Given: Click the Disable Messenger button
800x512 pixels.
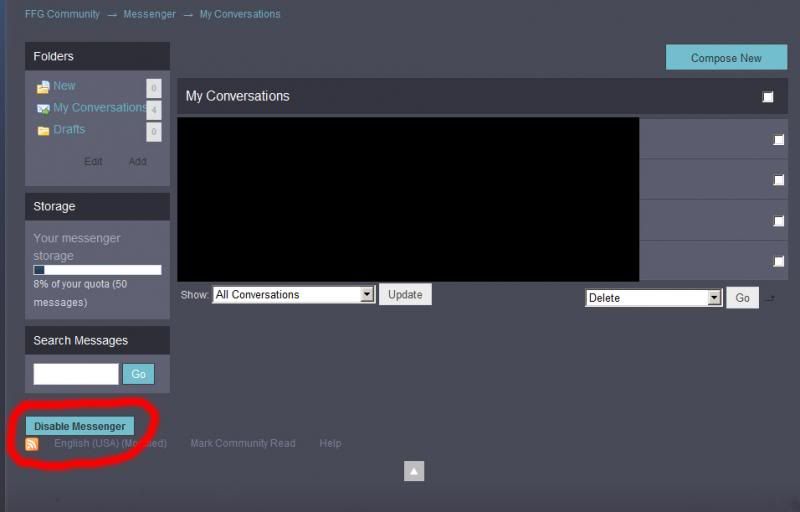Looking at the screenshot, I should pyautogui.click(x=80, y=426).
